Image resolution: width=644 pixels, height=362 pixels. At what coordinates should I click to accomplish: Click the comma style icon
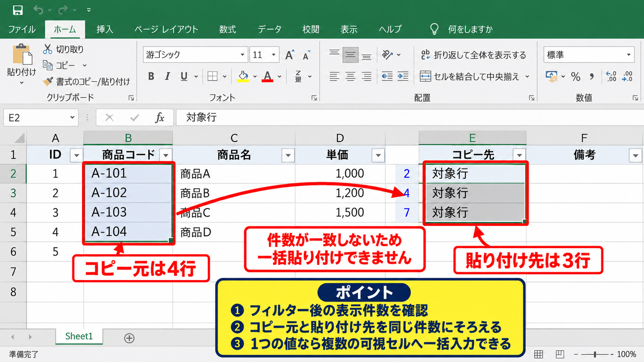pos(592,77)
